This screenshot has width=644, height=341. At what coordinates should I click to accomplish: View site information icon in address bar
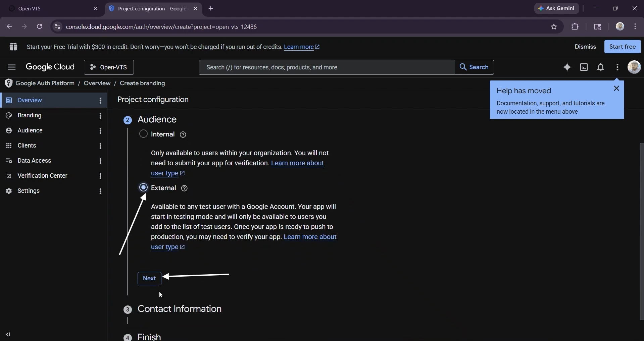57,27
